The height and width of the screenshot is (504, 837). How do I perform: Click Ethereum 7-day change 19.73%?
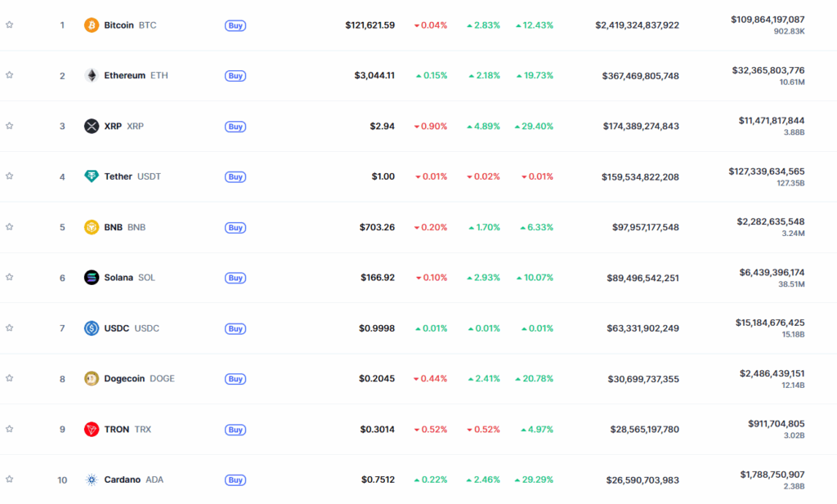coord(535,75)
